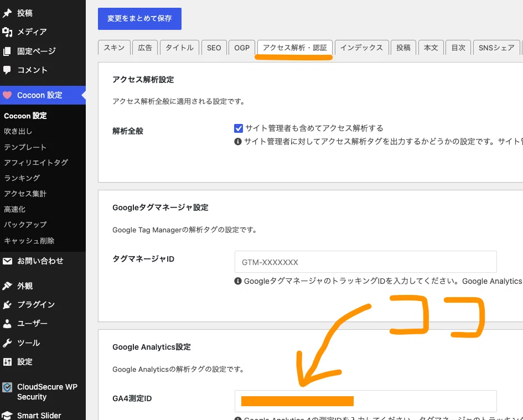Click info icon beside サイト管理者 description

click(238, 142)
